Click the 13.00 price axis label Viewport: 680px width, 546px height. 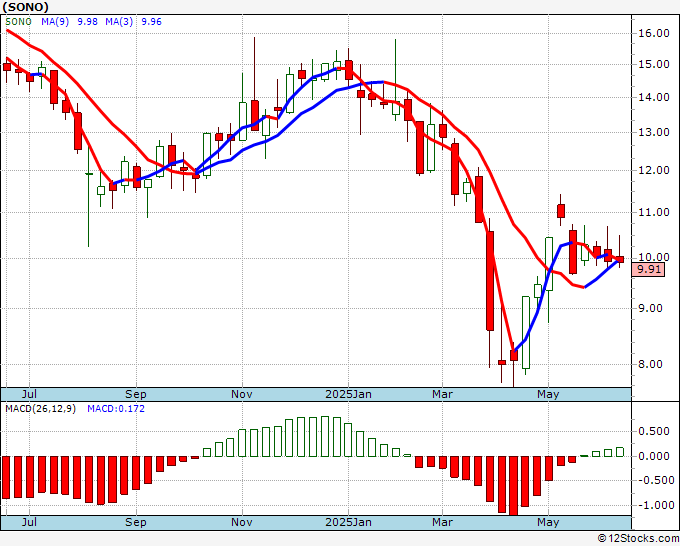[x=654, y=132]
